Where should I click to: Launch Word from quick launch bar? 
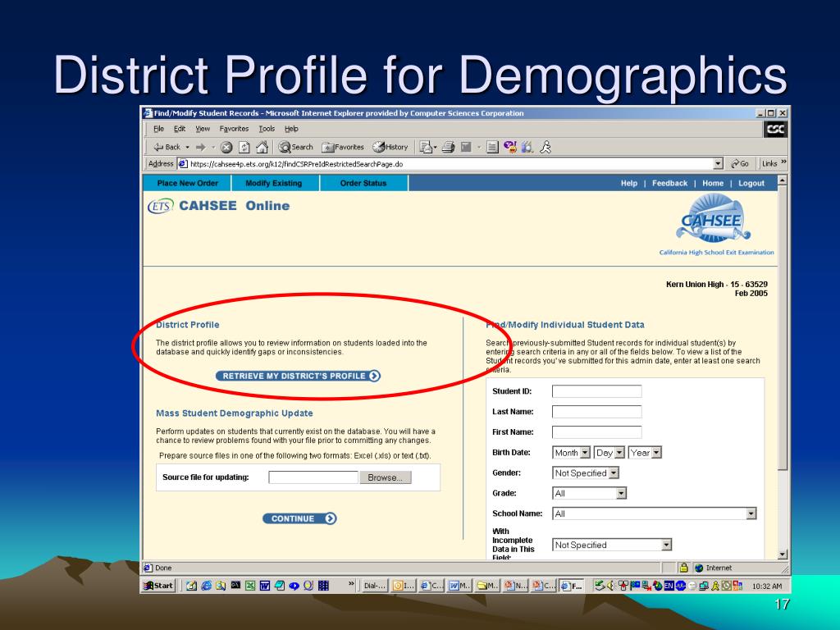265,586
